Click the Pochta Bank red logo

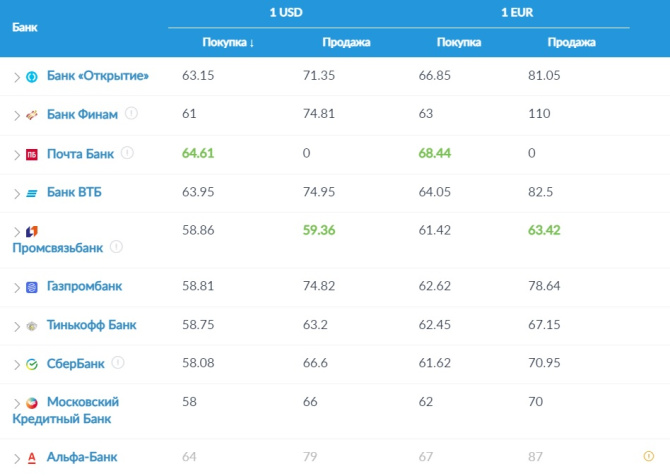(32, 154)
